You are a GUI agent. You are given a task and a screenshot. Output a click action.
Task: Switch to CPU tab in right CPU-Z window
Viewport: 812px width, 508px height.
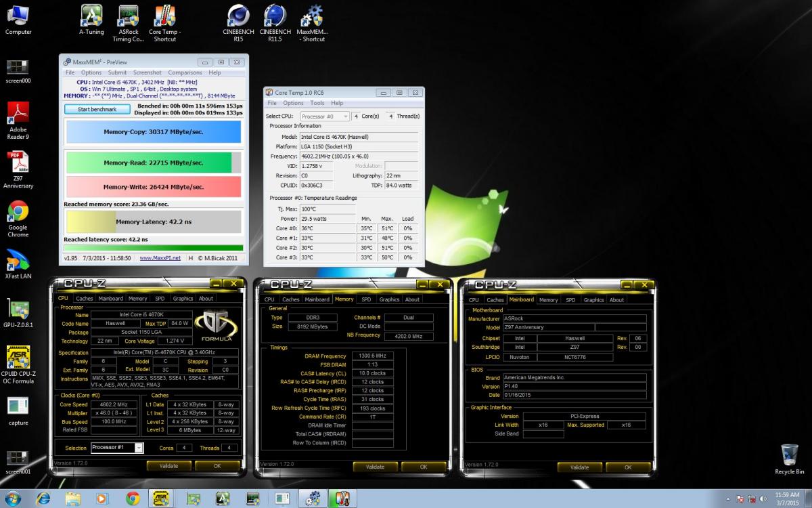[474, 300]
